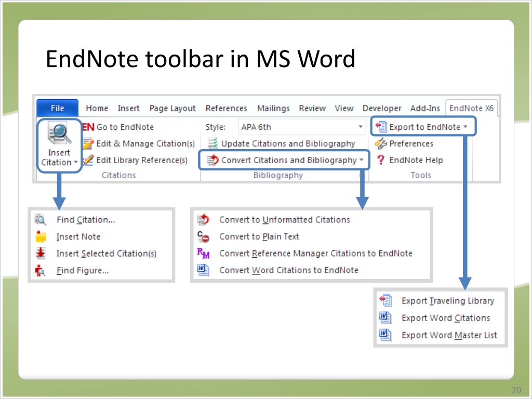Click the Export to EndNote document icon
Screen dimensions: 532x399
point(381,127)
